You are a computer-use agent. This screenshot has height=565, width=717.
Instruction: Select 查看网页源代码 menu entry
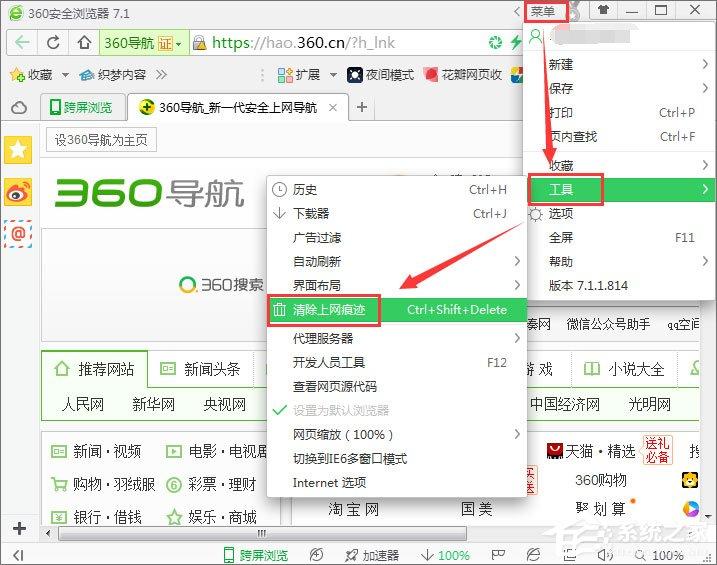coord(396,386)
